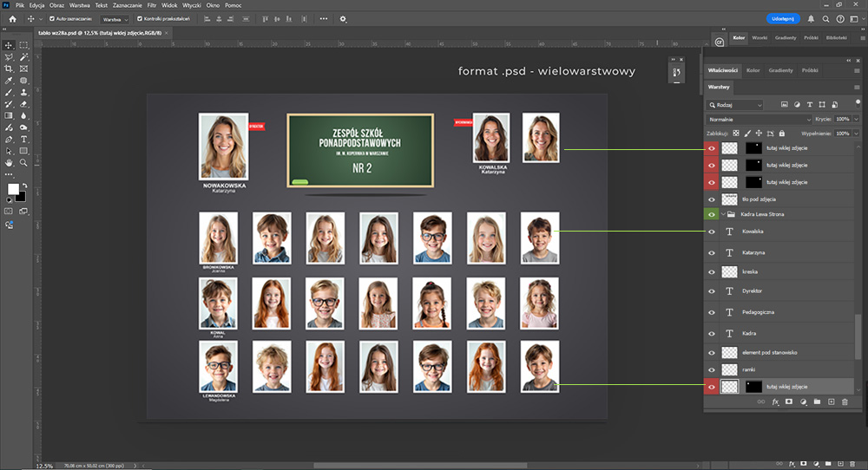868x470 pixels.
Task: Select the Brush tool
Action: pyautogui.click(x=9, y=92)
